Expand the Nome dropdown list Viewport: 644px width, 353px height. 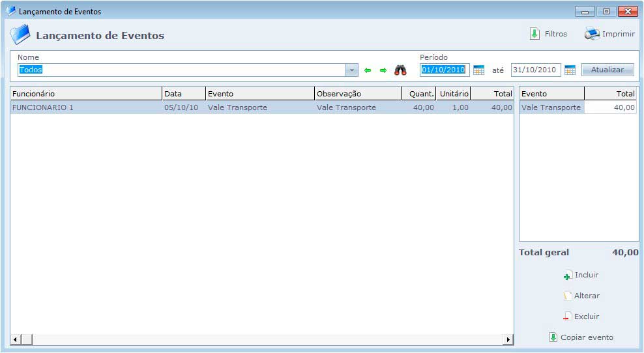tap(352, 70)
